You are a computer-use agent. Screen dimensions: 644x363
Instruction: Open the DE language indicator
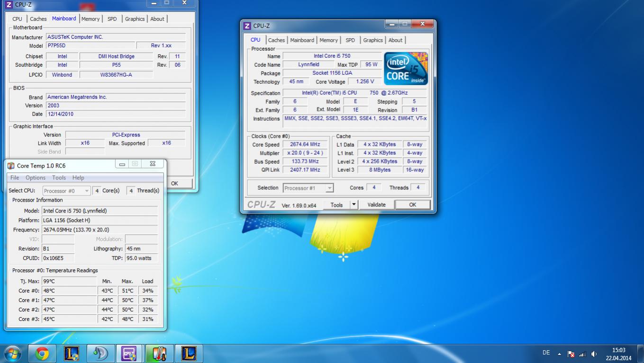(x=546, y=353)
